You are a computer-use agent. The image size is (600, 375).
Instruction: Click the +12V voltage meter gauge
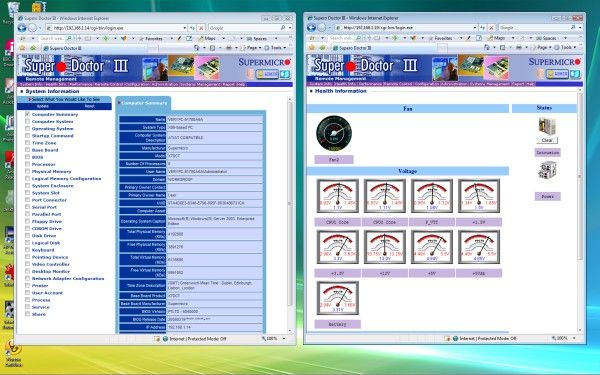pyautogui.click(x=385, y=247)
